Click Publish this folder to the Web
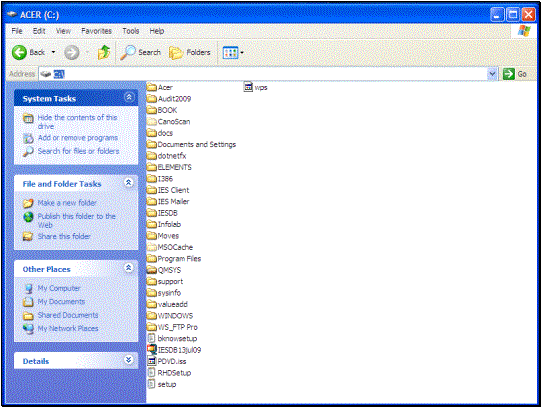 tap(76, 220)
